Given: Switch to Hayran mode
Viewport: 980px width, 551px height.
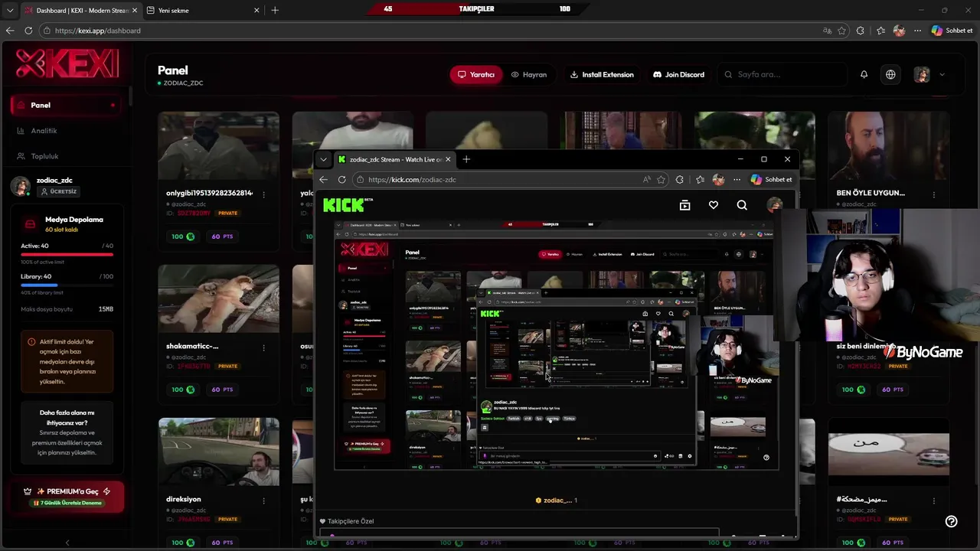Looking at the screenshot, I should click(x=529, y=74).
